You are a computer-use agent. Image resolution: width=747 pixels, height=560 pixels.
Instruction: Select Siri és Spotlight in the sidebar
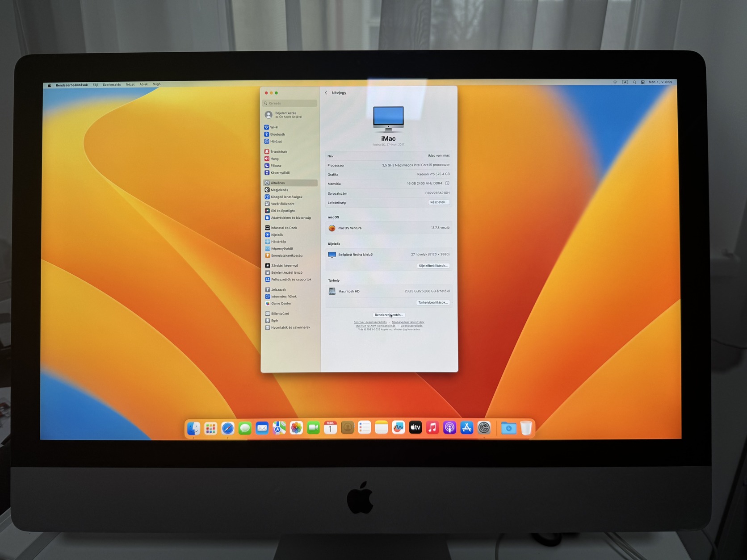coord(290,211)
